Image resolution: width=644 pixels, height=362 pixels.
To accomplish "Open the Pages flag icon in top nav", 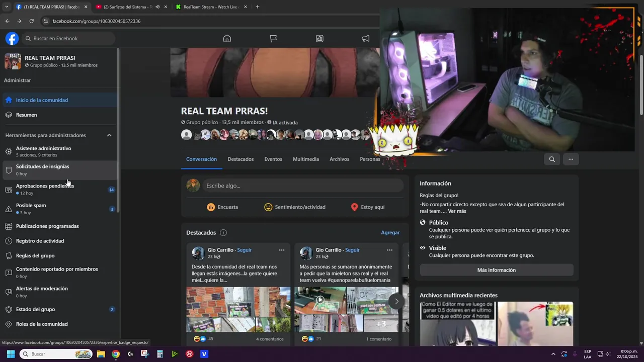I will [x=273, y=39].
